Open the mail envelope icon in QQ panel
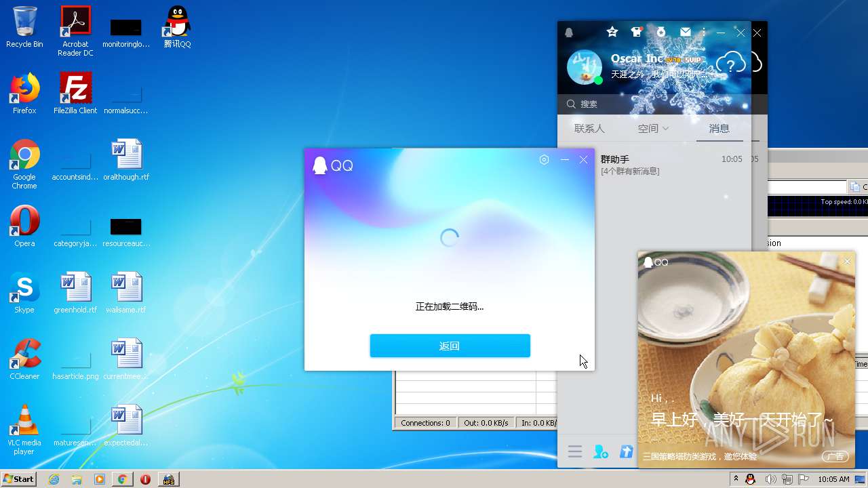Image resolution: width=868 pixels, height=488 pixels. pos(686,32)
